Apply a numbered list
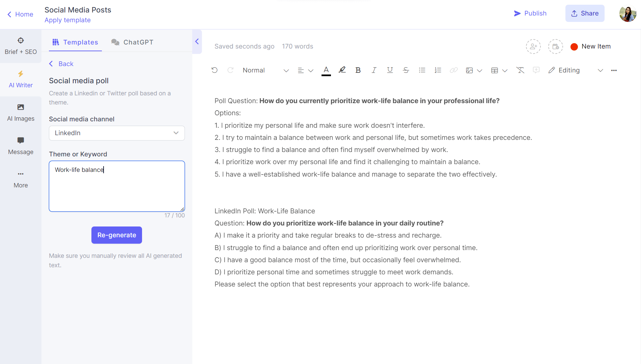641x364 pixels. click(x=438, y=70)
